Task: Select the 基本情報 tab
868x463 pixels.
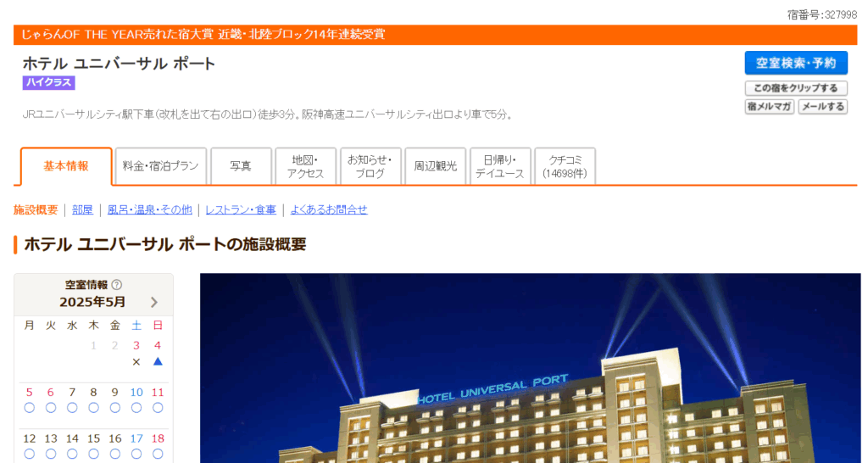Action: click(66, 166)
